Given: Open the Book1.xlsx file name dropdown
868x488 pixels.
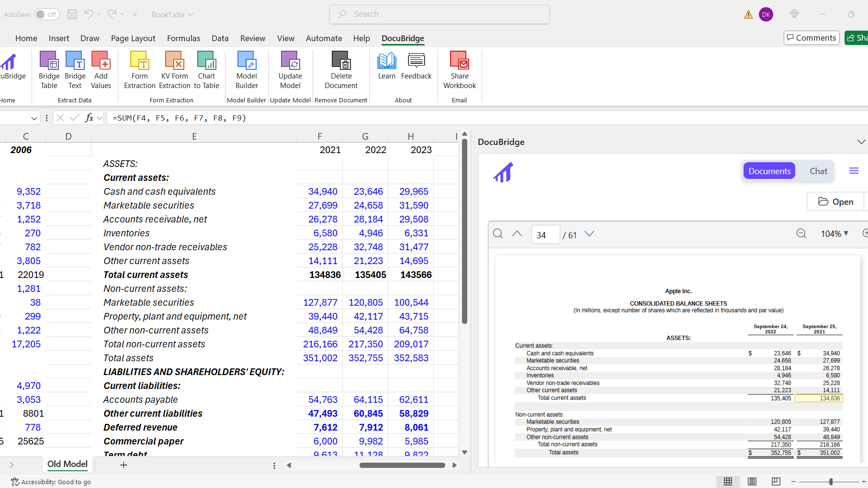Looking at the screenshot, I should pyautogui.click(x=191, y=14).
